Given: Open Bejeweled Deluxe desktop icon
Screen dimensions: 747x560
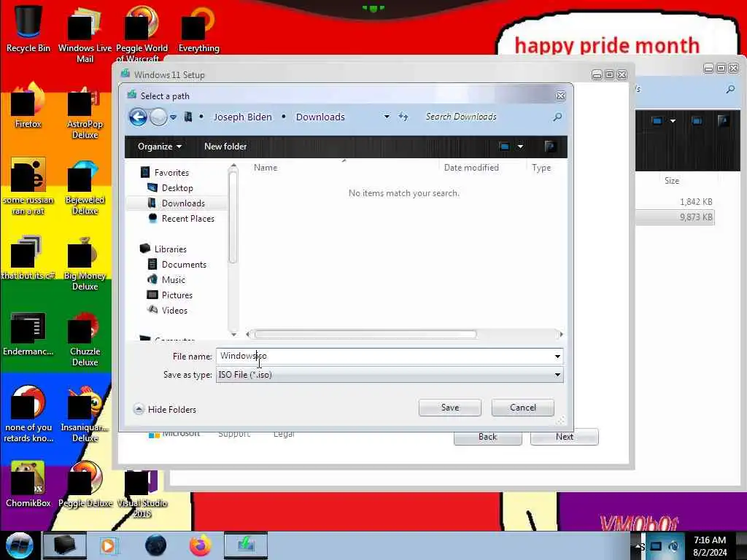Looking at the screenshot, I should pyautogui.click(x=85, y=187).
